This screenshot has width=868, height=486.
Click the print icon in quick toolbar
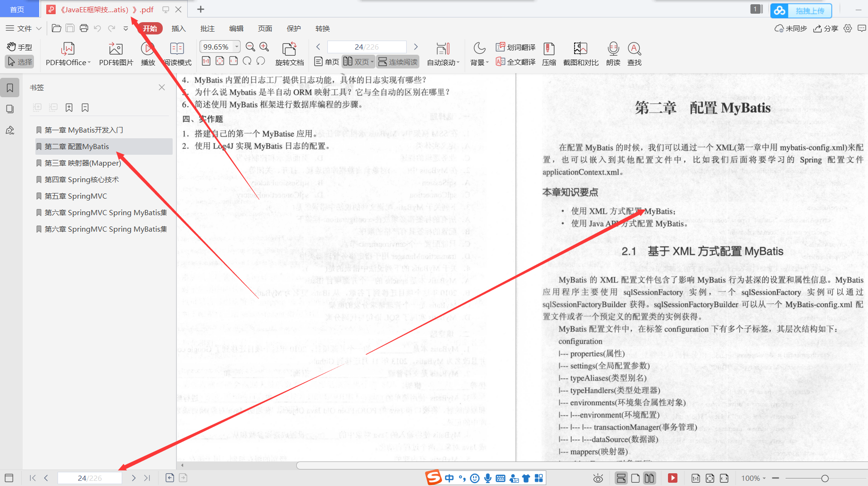click(x=84, y=28)
